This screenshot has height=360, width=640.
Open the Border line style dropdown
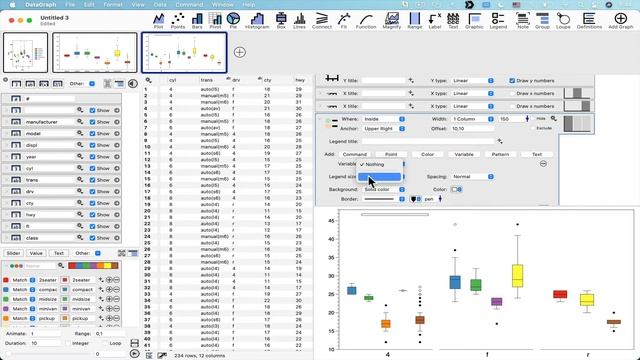click(x=383, y=199)
